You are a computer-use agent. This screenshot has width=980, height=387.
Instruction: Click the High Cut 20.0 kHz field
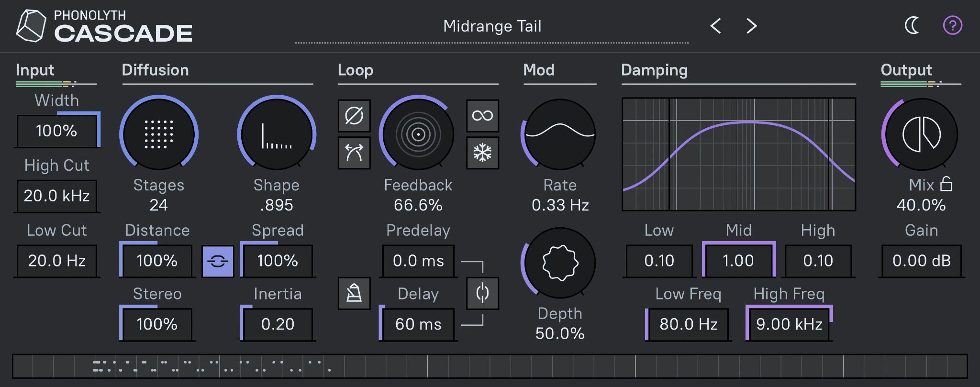(x=56, y=196)
